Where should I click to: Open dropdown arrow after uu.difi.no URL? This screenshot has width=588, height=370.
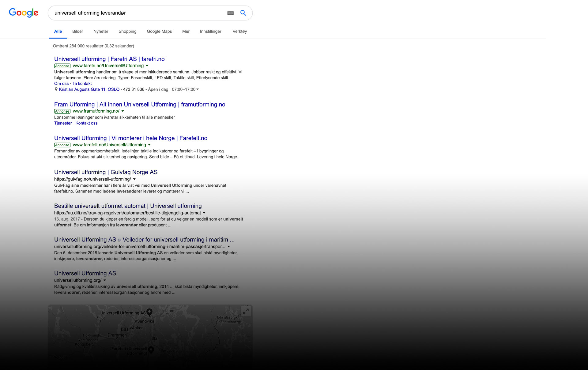click(204, 213)
